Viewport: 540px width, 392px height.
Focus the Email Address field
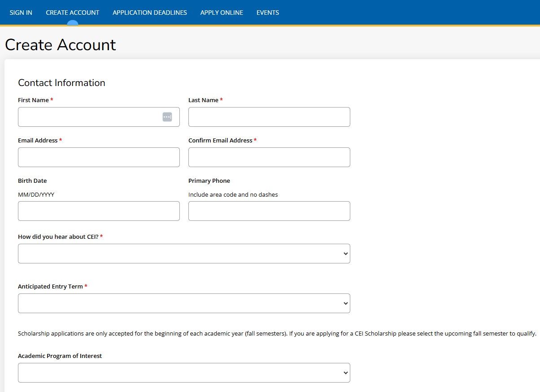[x=99, y=157]
